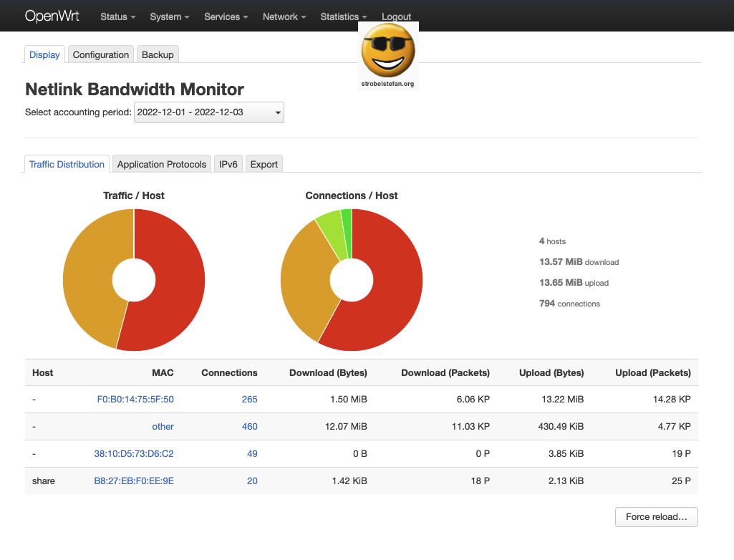Click the Logout link
The height and width of the screenshot is (560, 734).
point(396,16)
